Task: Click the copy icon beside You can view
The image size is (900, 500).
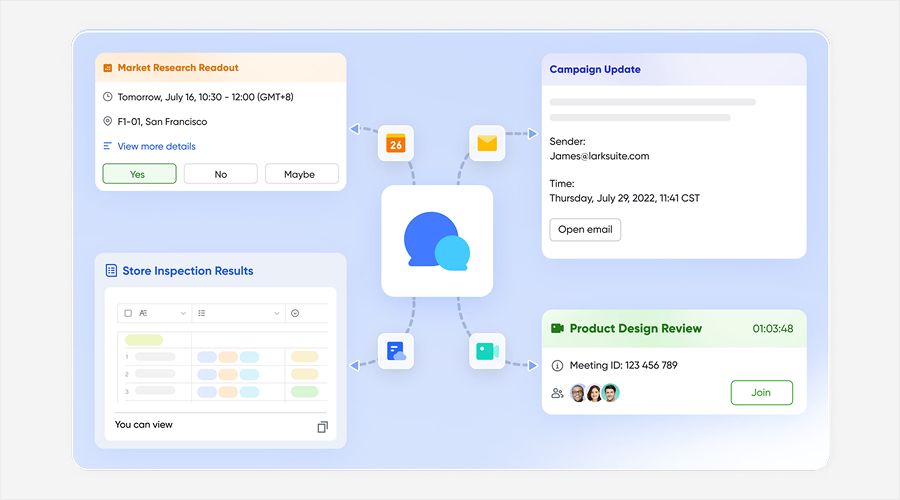Action: pos(323,427)
